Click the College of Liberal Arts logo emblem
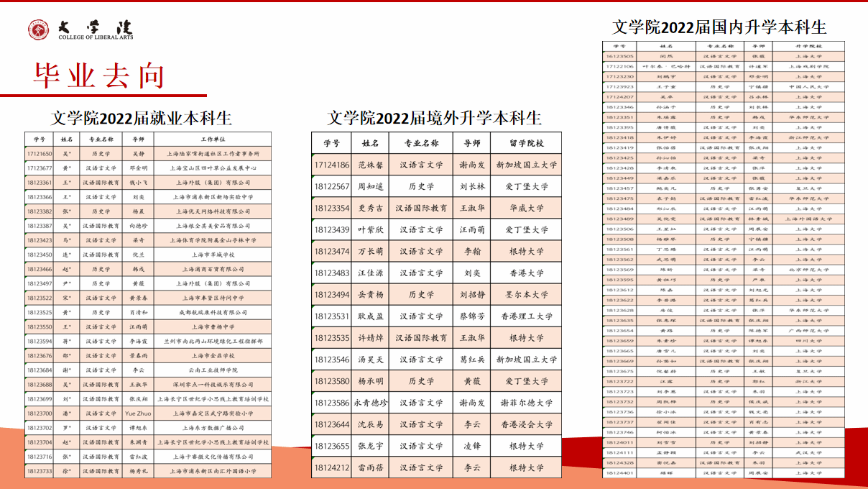The image size is (868, 489). point(40,29)
